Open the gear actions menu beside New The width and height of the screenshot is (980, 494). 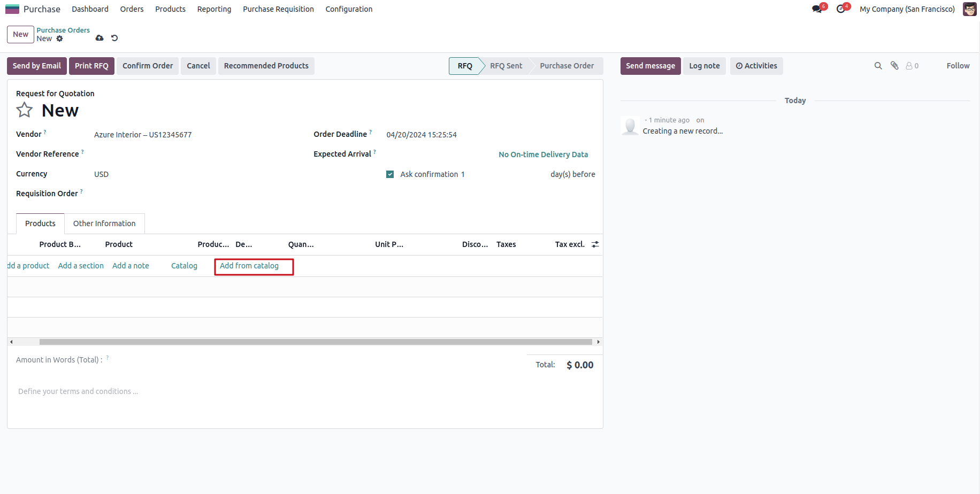click(x=59, y=38)
